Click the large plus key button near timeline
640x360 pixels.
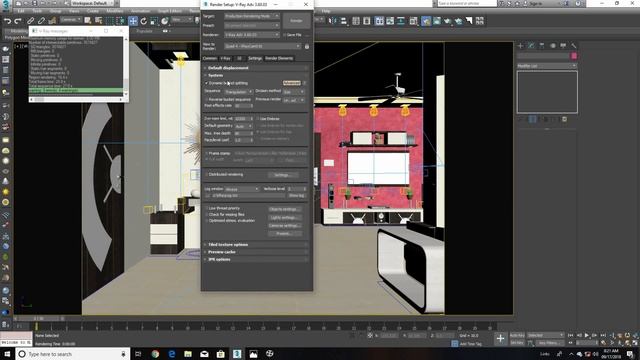coord(500,338)
